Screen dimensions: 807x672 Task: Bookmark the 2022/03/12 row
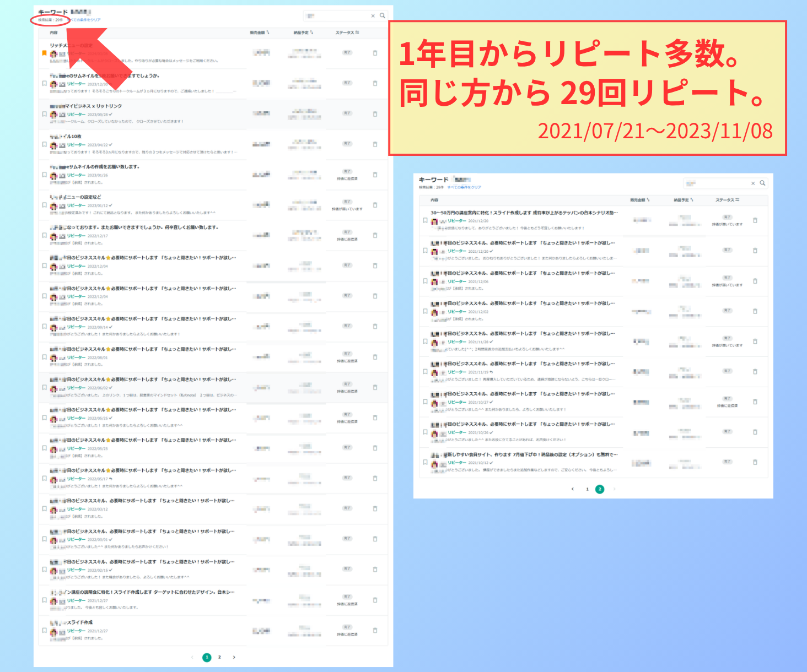(x=45, y=509)
